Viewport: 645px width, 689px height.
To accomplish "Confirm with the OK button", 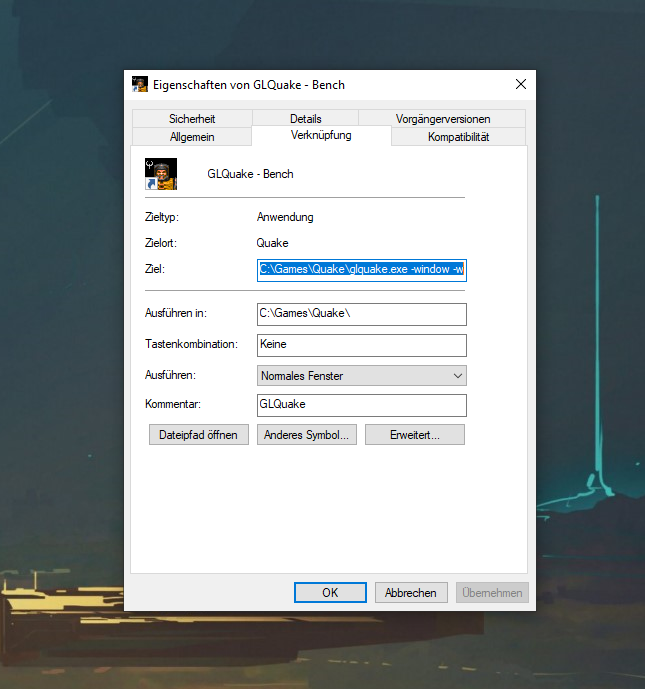I will click(x=330, y=593).
